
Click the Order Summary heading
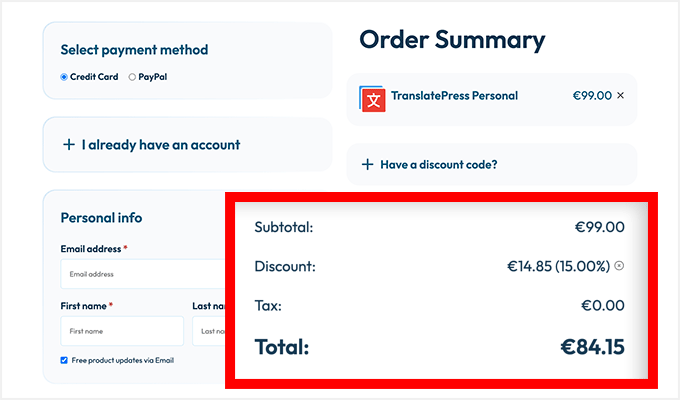[x=452, y=40]
